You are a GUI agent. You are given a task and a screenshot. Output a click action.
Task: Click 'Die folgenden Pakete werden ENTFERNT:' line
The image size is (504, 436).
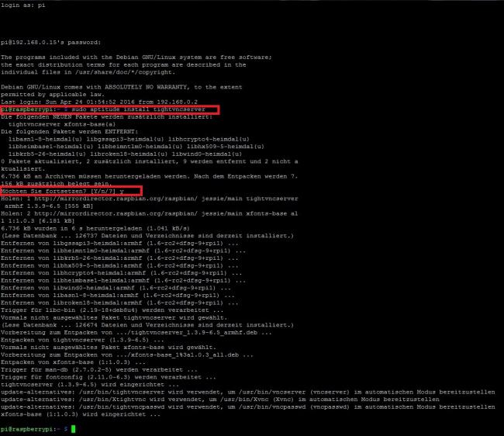click(70, 132)
